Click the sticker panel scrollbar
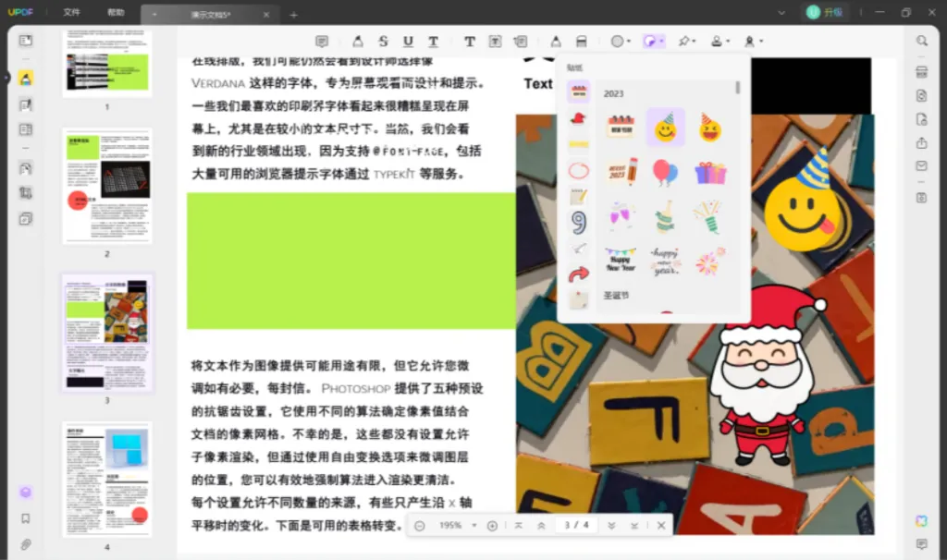Viewport: 947px width, 560px height. (737, 88)
